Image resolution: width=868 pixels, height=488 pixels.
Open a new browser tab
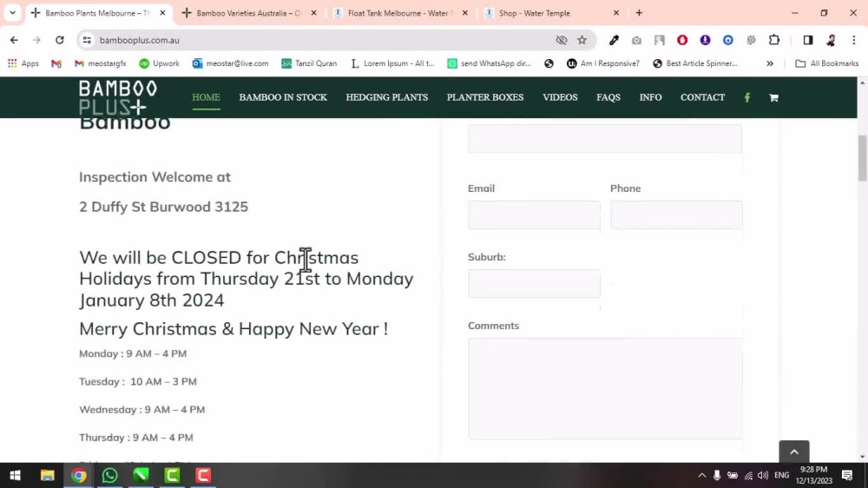coord(639,13)
